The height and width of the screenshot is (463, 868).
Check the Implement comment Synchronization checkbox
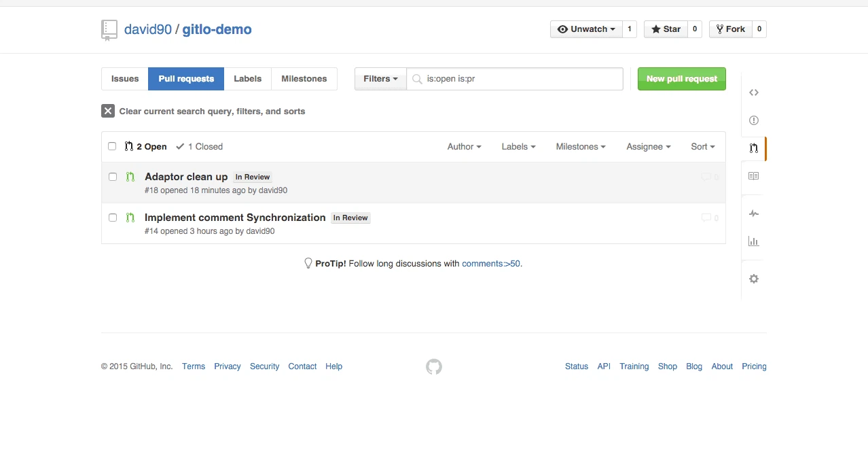[113, 218]
